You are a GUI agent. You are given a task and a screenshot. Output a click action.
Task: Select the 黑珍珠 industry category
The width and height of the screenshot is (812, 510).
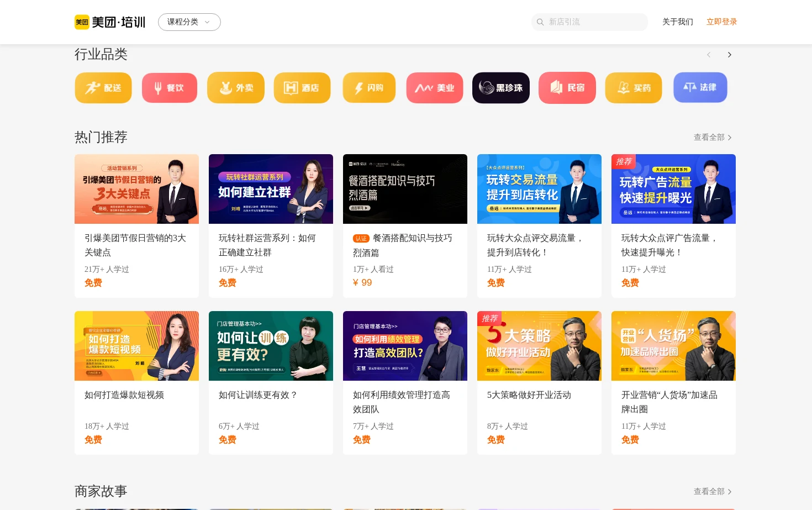pos(501,88)
